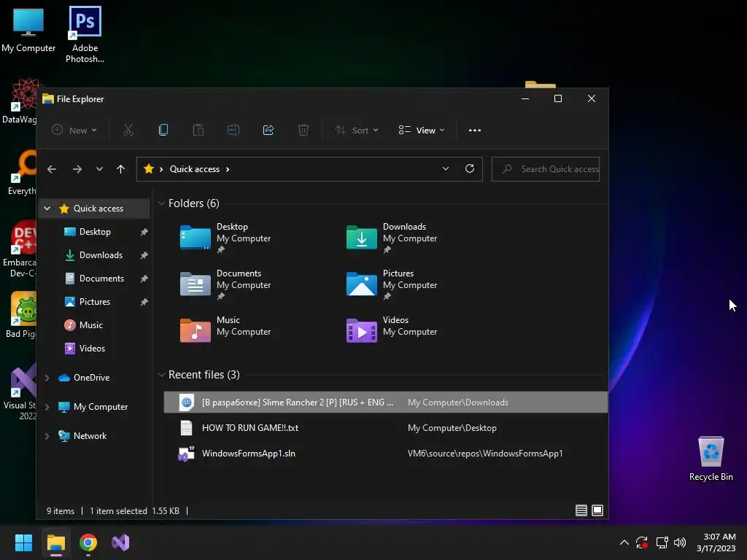The width and height of the screenshot is (747, 560).
Task: Expand the address bar history dropdown
Action: (446, 168)
